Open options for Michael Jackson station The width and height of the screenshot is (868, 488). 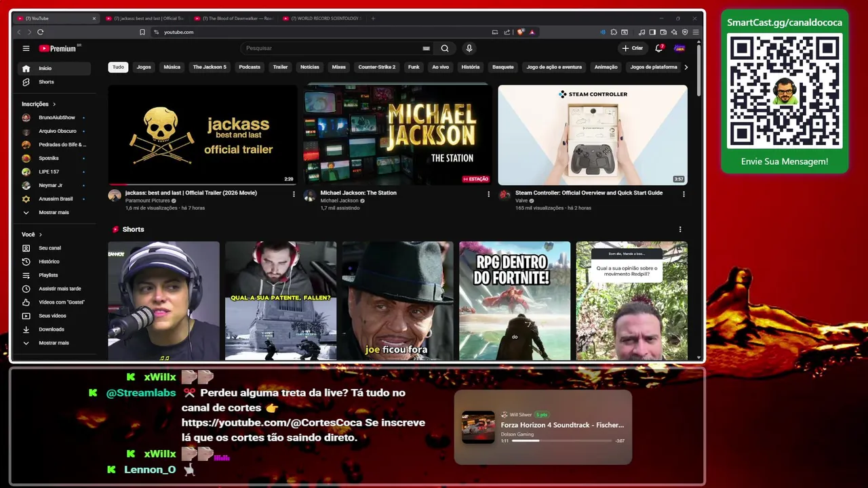tap(488, 194)
